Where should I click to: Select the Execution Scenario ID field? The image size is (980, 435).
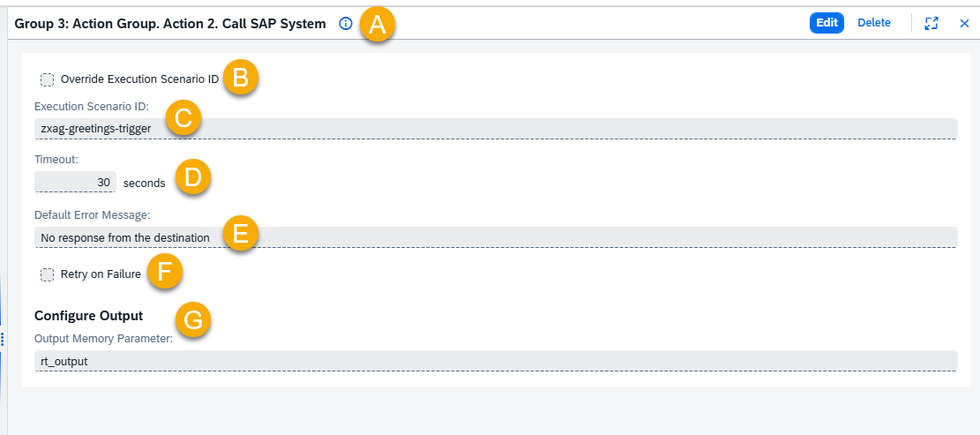point(496,129)
